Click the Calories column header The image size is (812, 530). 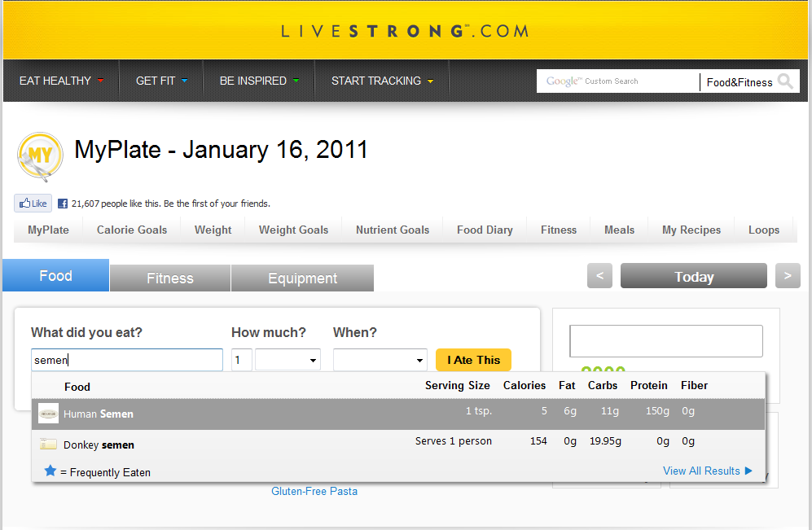click(524, 386)
